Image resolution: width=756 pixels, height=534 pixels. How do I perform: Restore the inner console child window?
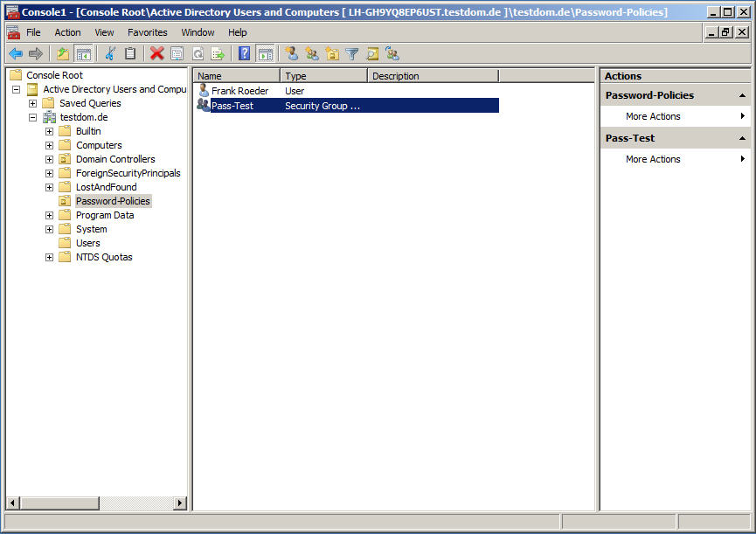(x=726, y=32)
